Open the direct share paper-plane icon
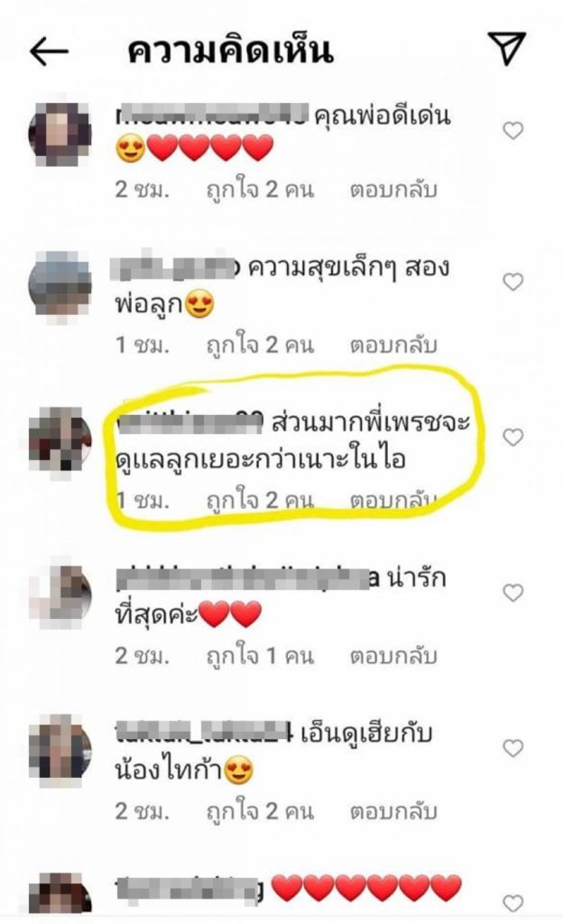The width and height of the screenshot is (563, 924). pyautogui.click(x=506, y=47)
